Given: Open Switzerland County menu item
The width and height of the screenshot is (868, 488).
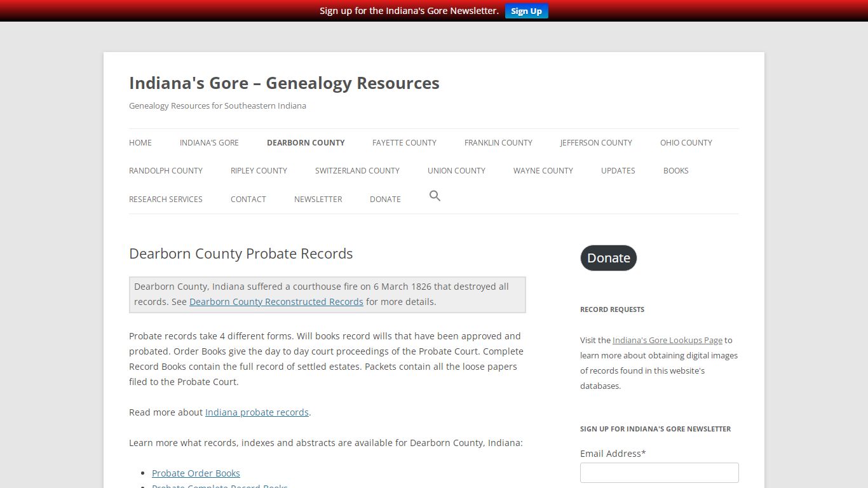Looking at the screenshot, I should pos(357,171).
